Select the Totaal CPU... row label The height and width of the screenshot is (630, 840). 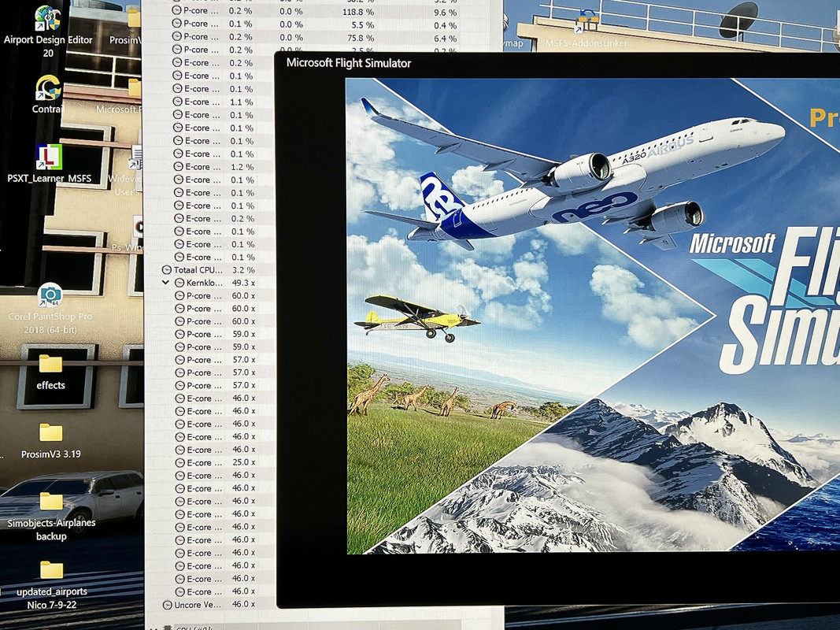[198, 270]
